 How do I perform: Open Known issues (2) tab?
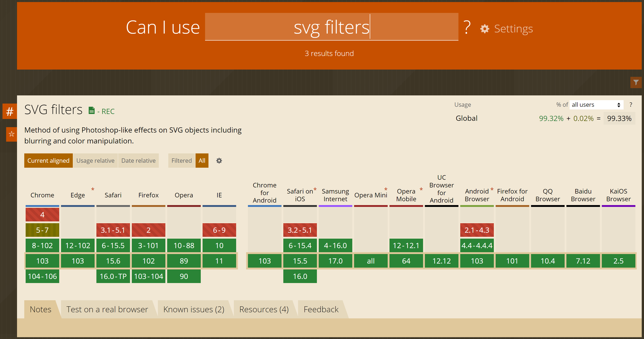[x=194, y=309]
